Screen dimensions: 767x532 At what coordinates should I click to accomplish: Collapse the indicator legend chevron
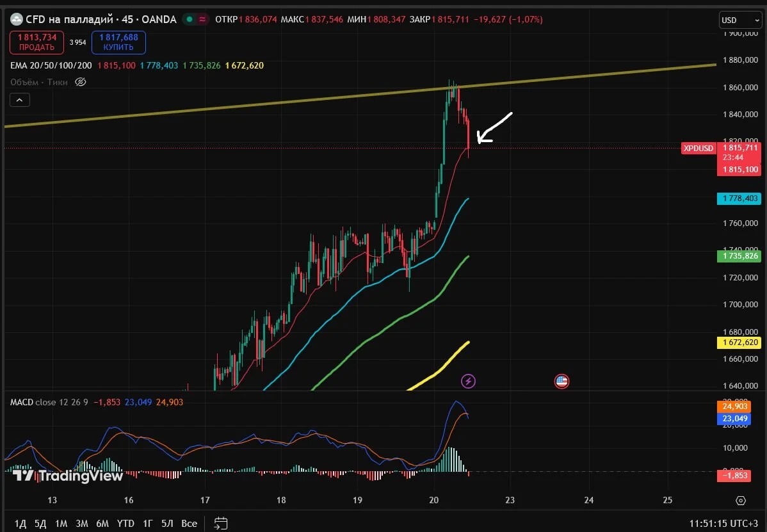click(x=20, y=100)
